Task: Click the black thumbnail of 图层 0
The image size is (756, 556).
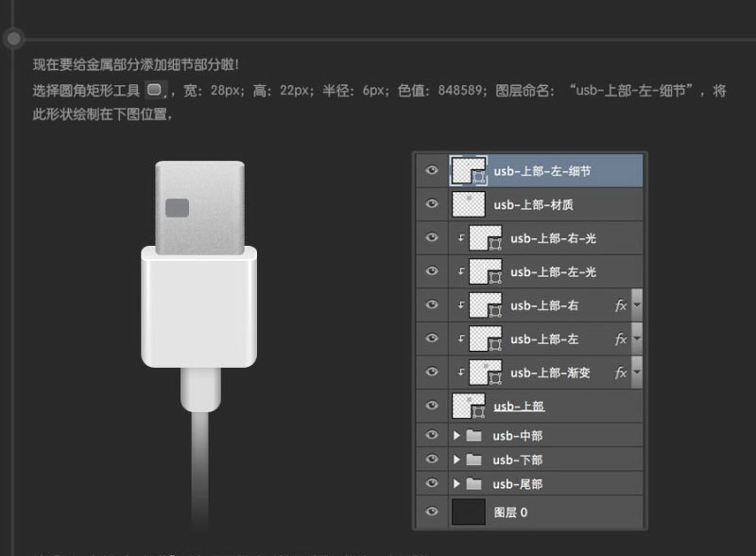Action: [x=470, y=511]
